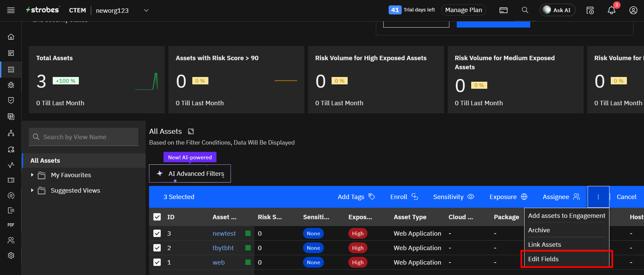The image size is (644, 275).
Task: Expand the My Favourites folder
Action: (32, 175)
